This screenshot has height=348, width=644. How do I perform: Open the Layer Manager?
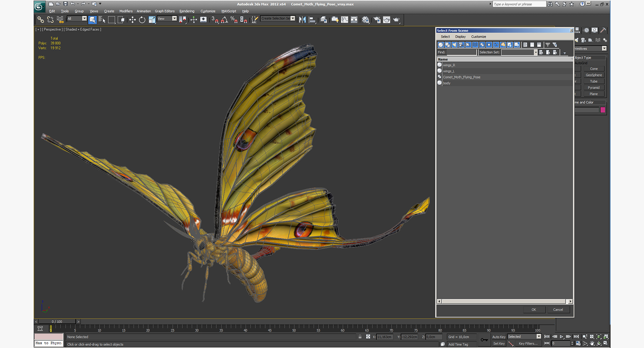click(323, 20)
